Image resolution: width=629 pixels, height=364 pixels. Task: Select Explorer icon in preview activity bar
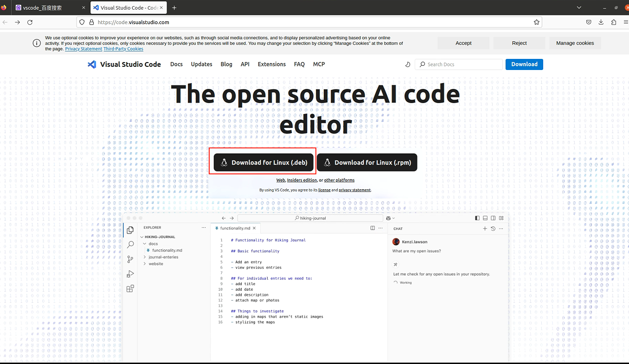130,230
